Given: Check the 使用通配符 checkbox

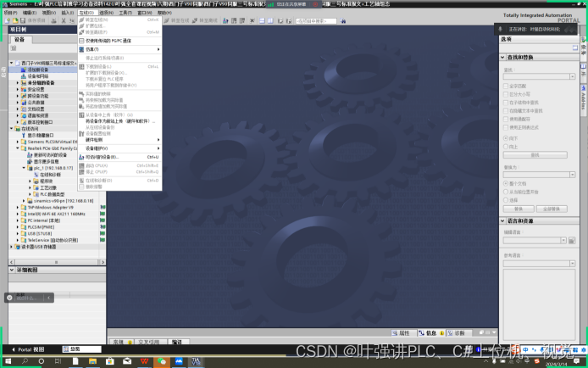Looking at the screenshot, I should (506, 119).
